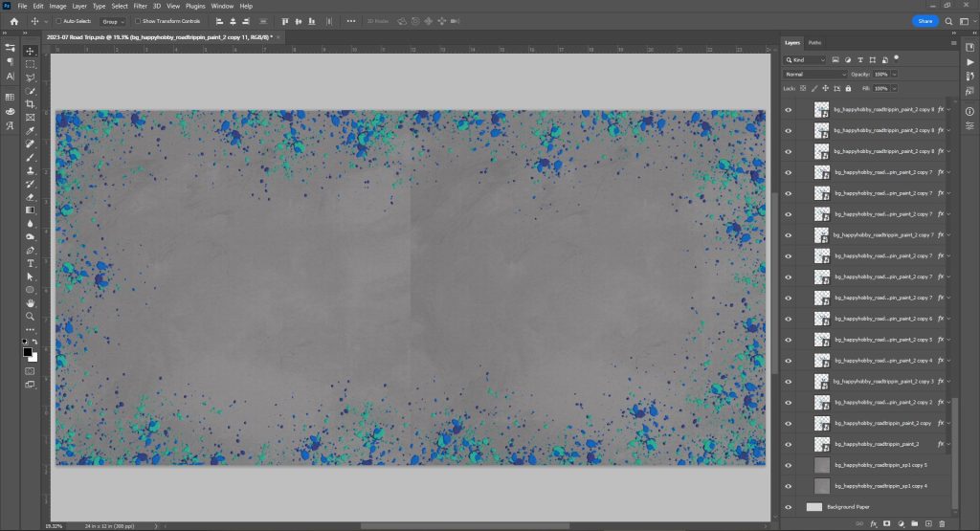Viewport: 980px width, 531px height.
Task: Select the Horizontal Type tool
Action: pyautogui.click(x=31, y=262)
